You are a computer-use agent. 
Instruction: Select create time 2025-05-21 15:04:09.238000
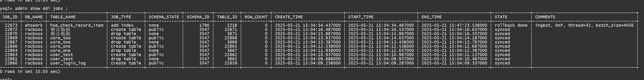(308, 63)
